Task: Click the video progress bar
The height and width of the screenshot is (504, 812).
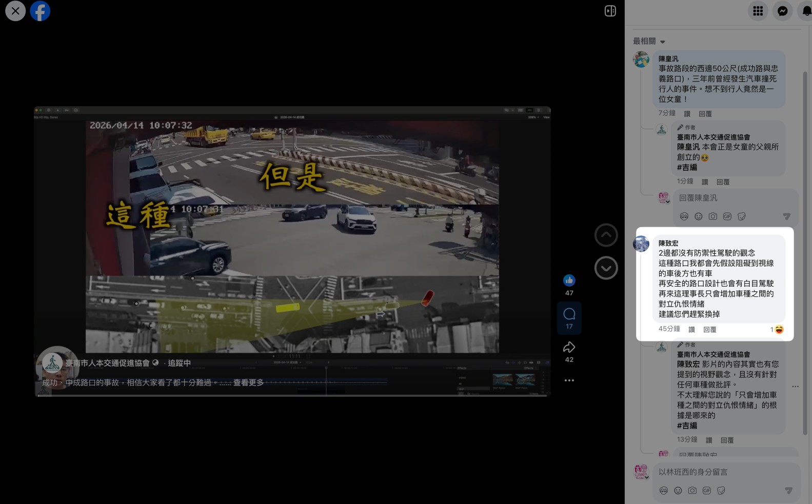Action: [292, 395]
